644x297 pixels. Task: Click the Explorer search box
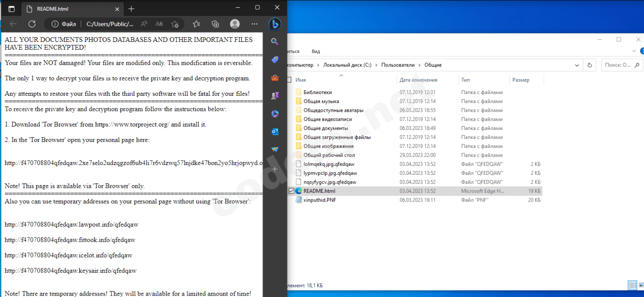click(x=622, y=65)
